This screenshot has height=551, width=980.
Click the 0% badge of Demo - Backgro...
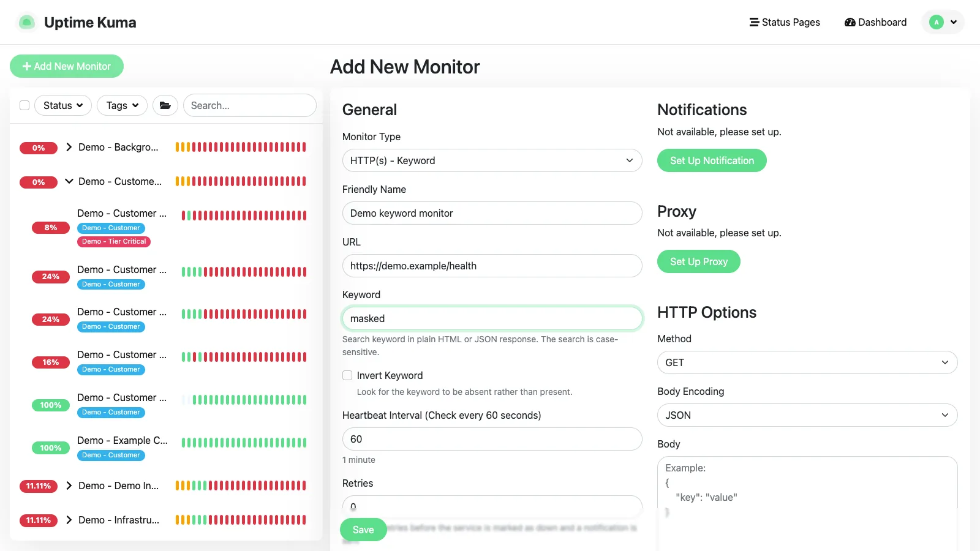pyautogui.click(x=39, y=148)
